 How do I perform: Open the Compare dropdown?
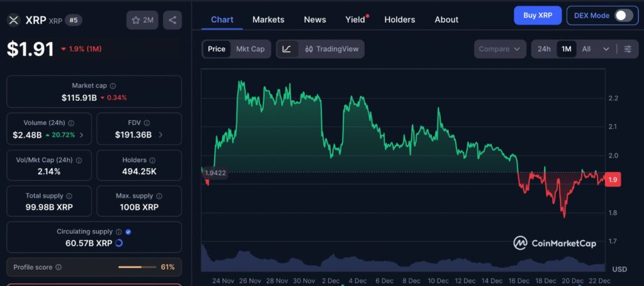[500, 49]
